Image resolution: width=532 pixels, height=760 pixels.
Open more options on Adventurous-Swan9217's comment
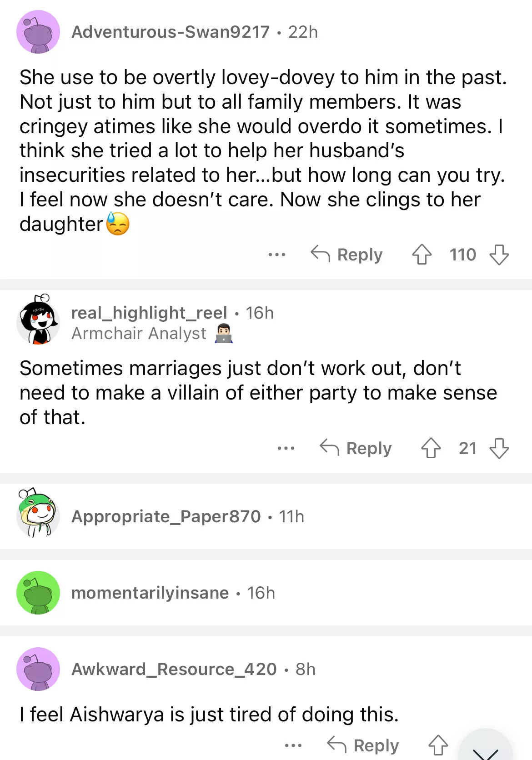coord(277,255)
